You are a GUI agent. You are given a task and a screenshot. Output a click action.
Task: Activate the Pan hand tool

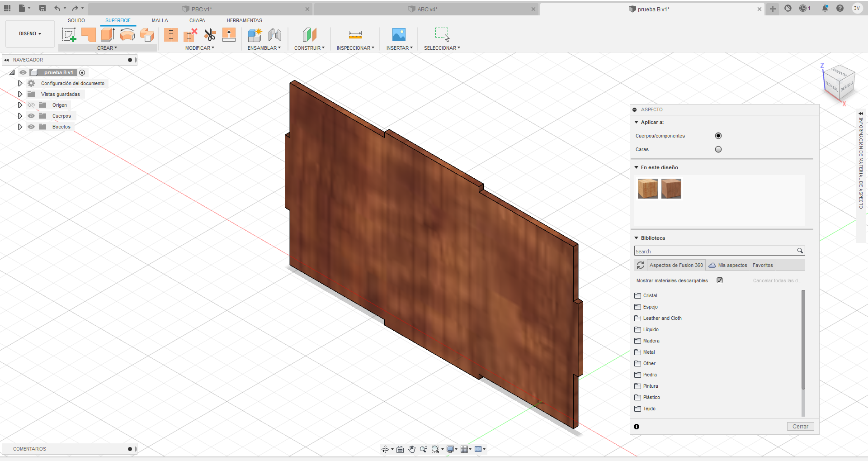pos(412,449)
